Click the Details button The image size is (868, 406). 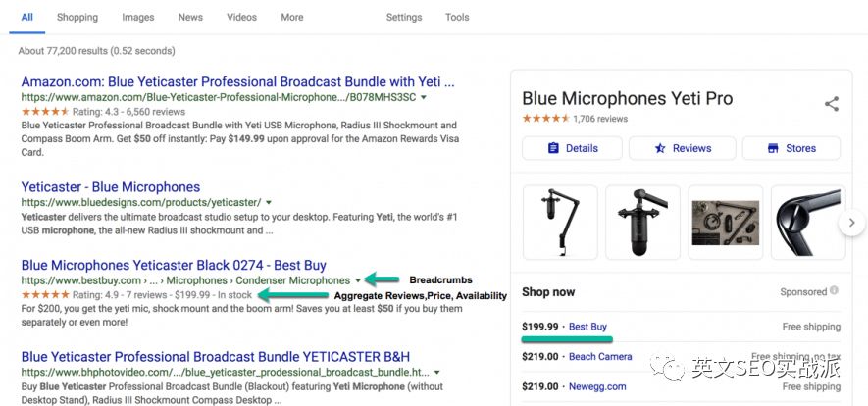572,148
